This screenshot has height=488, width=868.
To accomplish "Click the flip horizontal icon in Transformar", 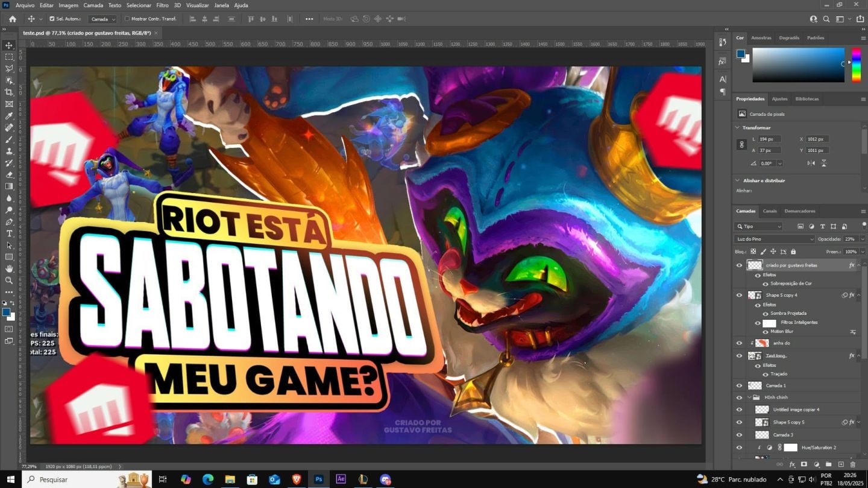I will (x=811, y=163).
